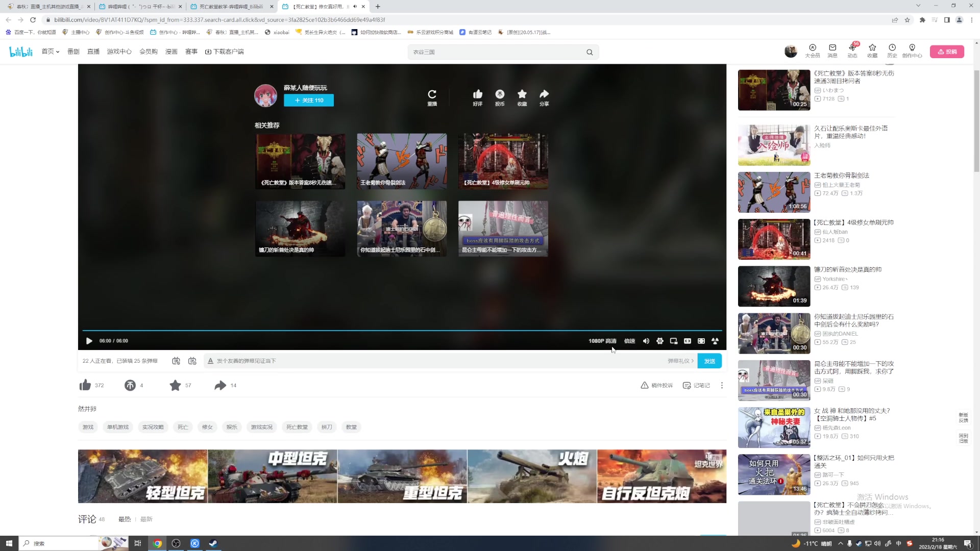Image resolution: width=980 pixels, height=551 pixels.
Task: Enable picture-in-picture mode in player
Action: (x=674, y=341)
